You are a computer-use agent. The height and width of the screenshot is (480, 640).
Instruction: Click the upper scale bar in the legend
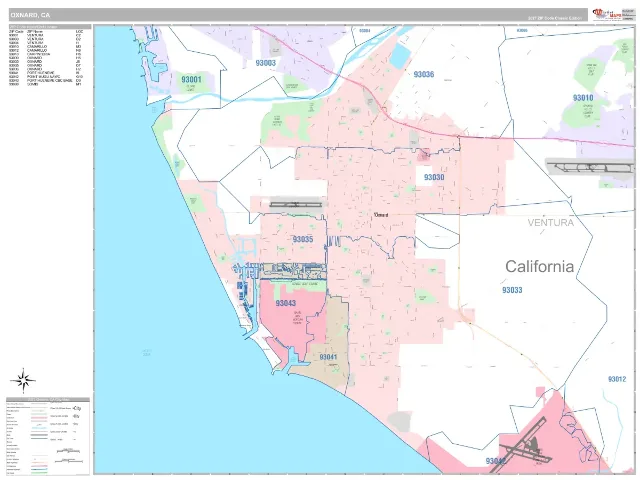point(69,451)
